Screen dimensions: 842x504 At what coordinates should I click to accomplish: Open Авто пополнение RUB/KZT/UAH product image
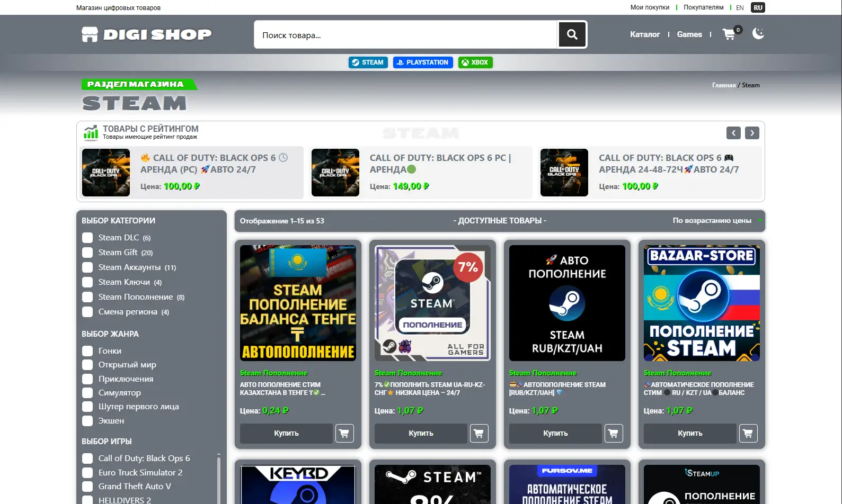click(567, 303)
